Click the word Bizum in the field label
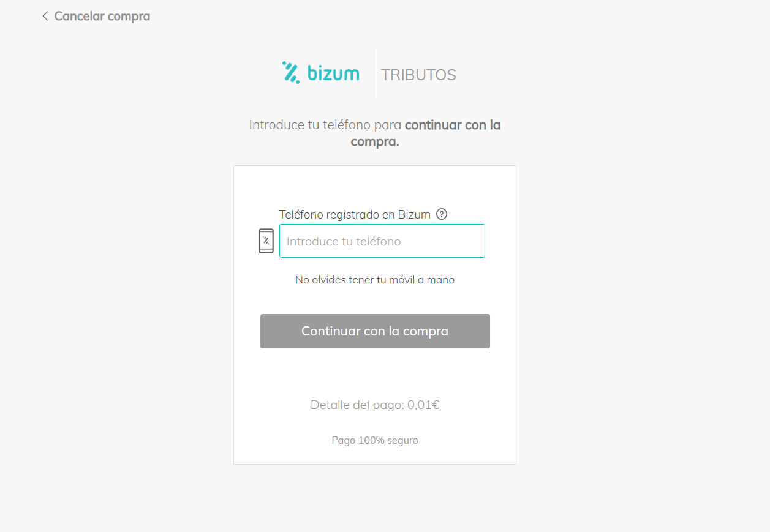Screen dimensions: 770x532 414,214
